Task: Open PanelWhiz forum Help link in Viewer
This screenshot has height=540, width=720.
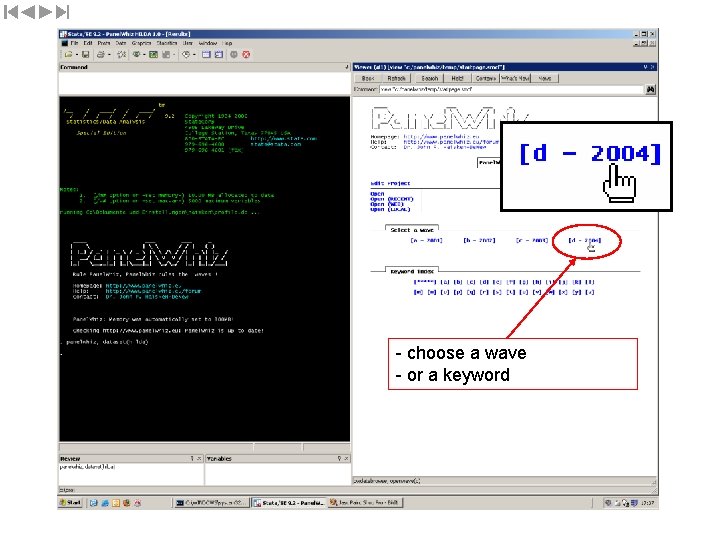Action: [451, 142]
